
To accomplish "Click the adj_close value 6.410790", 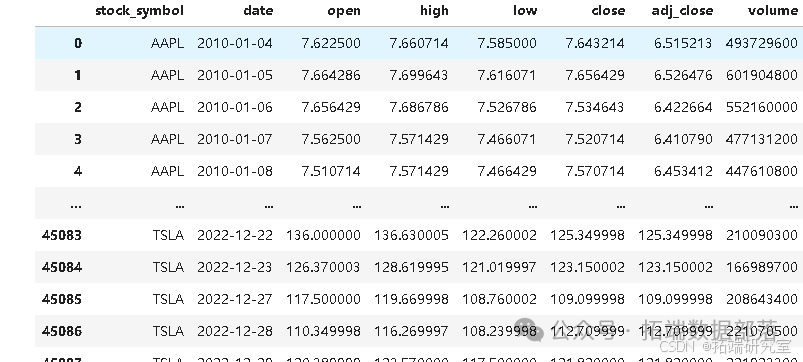I will click(683, 139).
